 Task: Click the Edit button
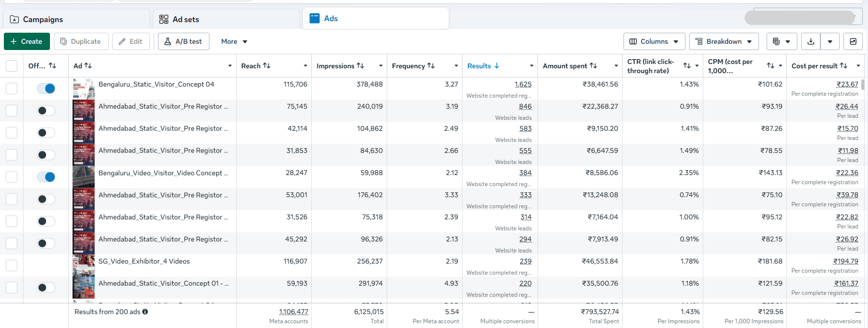tap(131, 41)
